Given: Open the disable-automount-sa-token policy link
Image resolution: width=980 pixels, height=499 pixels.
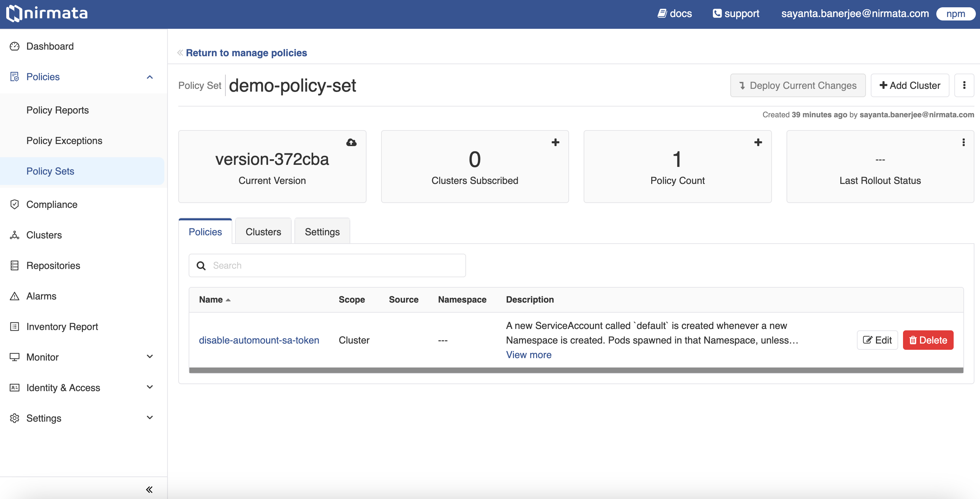Looking at the screenshot, I should point(259,340).
